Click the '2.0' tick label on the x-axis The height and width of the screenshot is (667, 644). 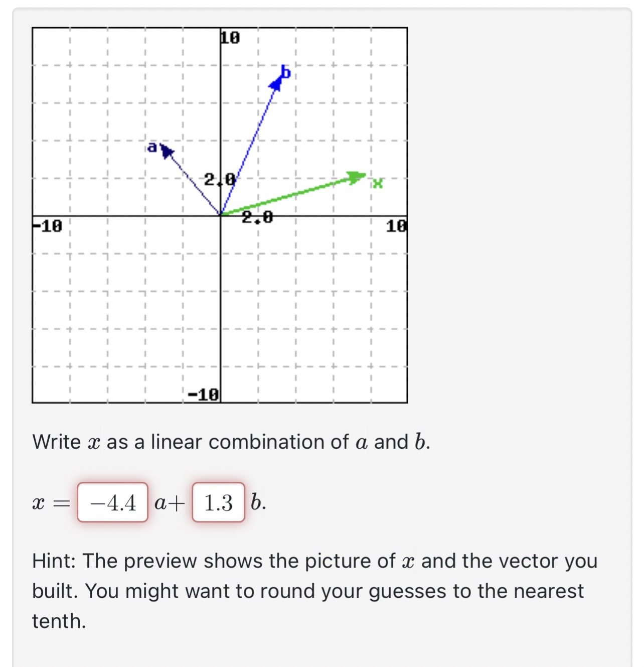pos(256,217)
